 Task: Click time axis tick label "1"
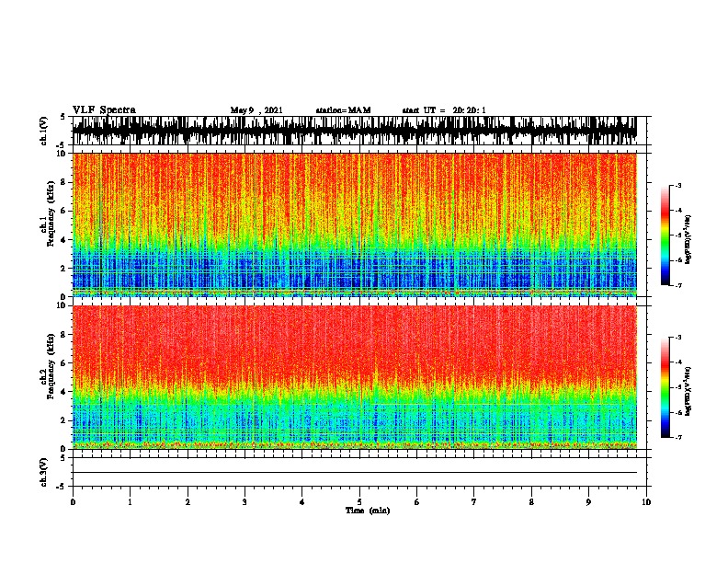[130, 502]
